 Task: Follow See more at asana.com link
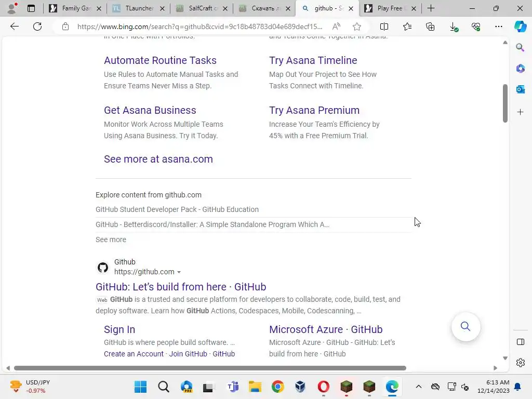pyautogui.click(x=158, y=159)
